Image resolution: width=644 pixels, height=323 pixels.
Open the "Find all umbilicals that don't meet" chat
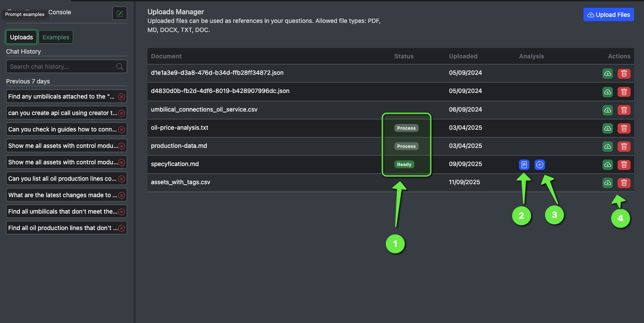pos(62,211)
